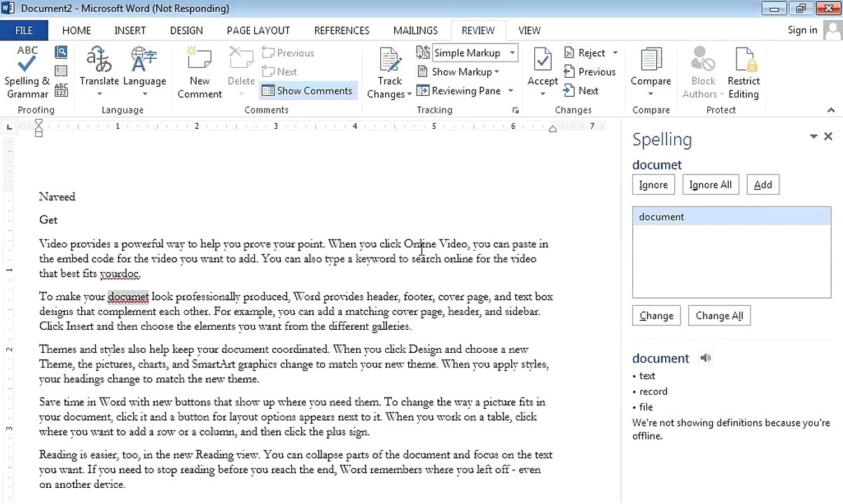Expand the Show Markup menu
843x504 pixels.
459,72
